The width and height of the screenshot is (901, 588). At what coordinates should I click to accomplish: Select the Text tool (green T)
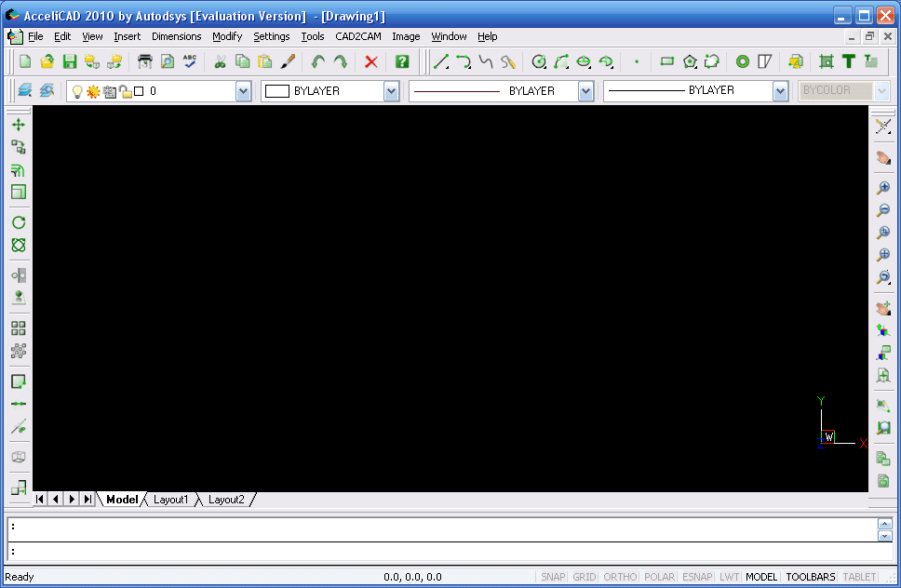click(x=849, y=61)
